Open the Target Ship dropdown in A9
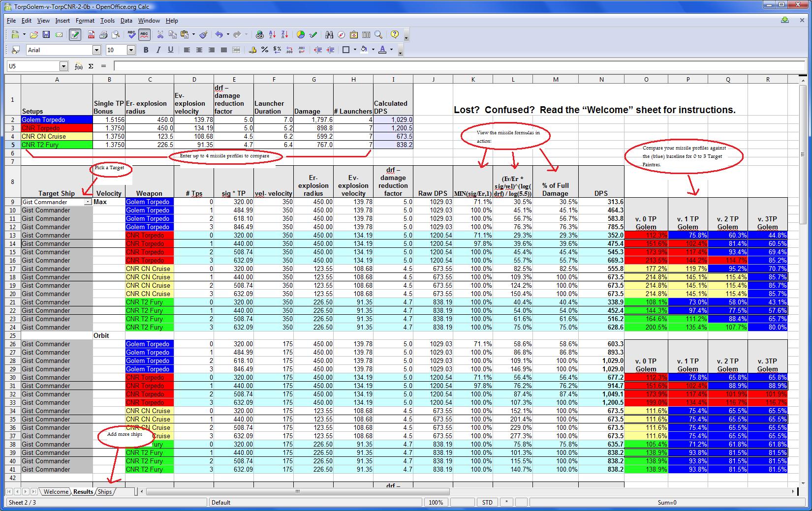The image size is (812, 511). tap(88, 202)
